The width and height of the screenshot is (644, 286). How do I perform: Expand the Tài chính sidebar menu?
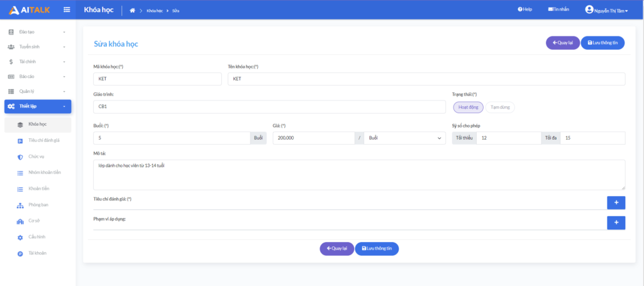[38, 62]
